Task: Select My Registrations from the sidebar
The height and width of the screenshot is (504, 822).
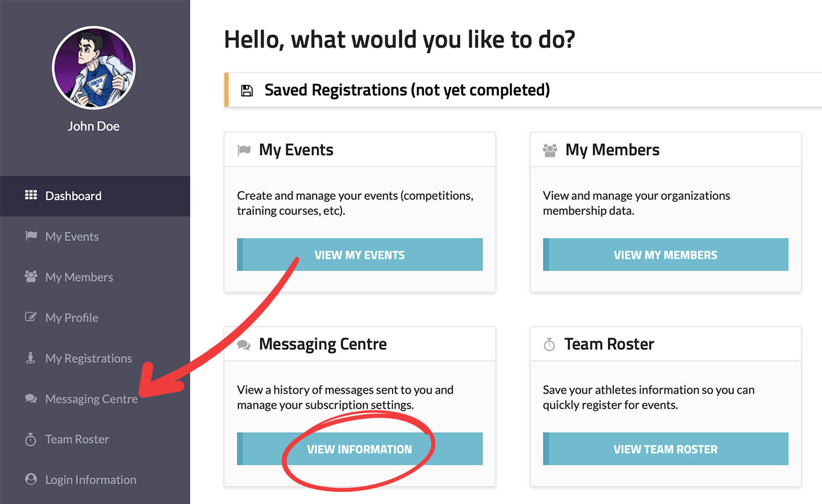Action: [x=89, y=359]
